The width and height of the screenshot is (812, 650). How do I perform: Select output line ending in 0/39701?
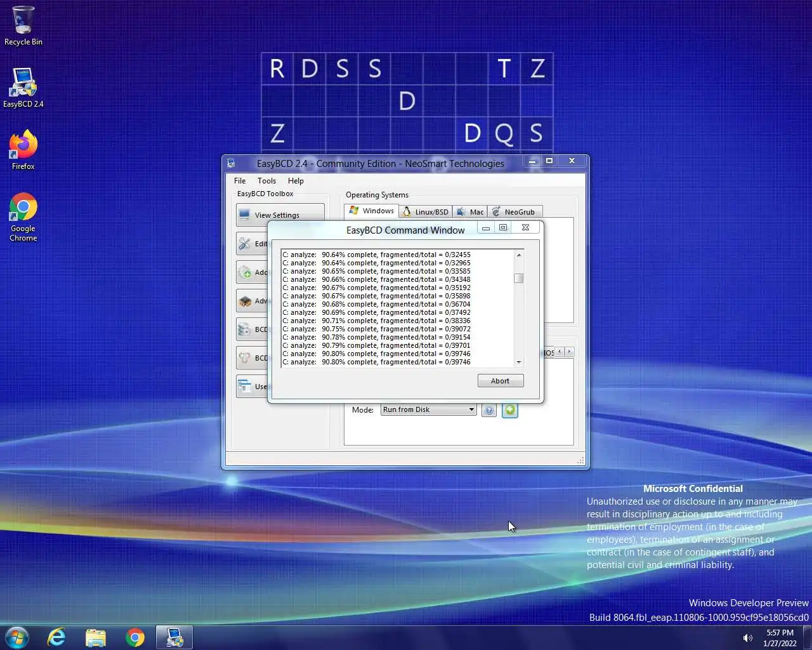[377, 345]
